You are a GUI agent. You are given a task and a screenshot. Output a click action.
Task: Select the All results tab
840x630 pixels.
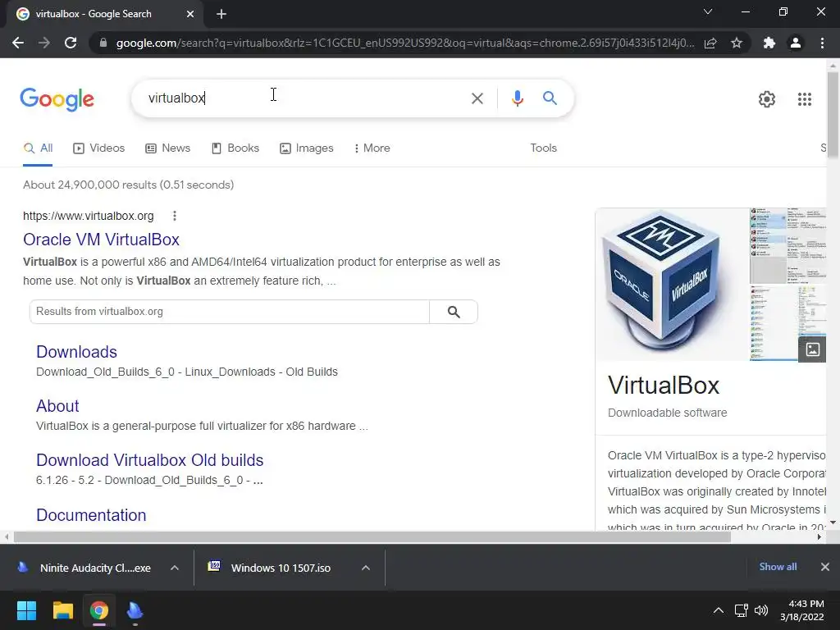coord(38,148)
